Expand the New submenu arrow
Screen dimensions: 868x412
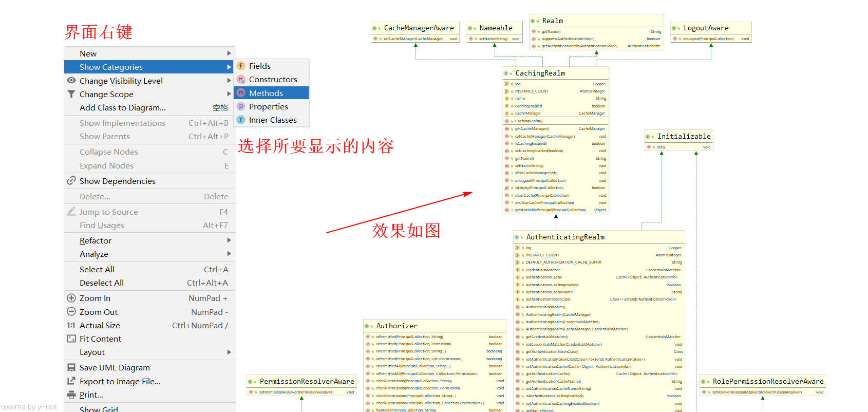229,53
